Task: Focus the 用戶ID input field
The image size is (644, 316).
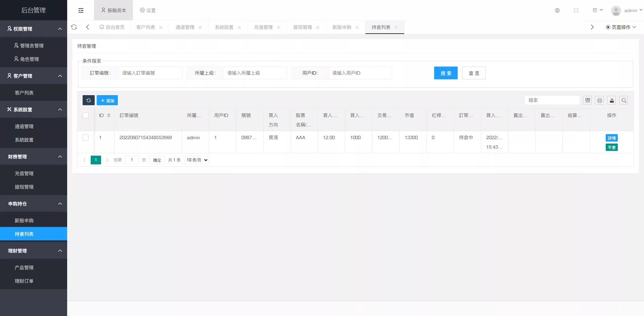Action: click(360, 73)
